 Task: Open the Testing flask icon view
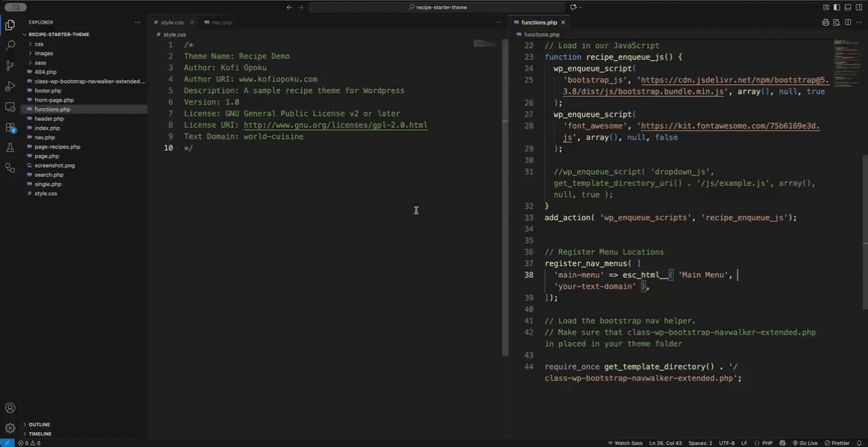click(10, 147)
